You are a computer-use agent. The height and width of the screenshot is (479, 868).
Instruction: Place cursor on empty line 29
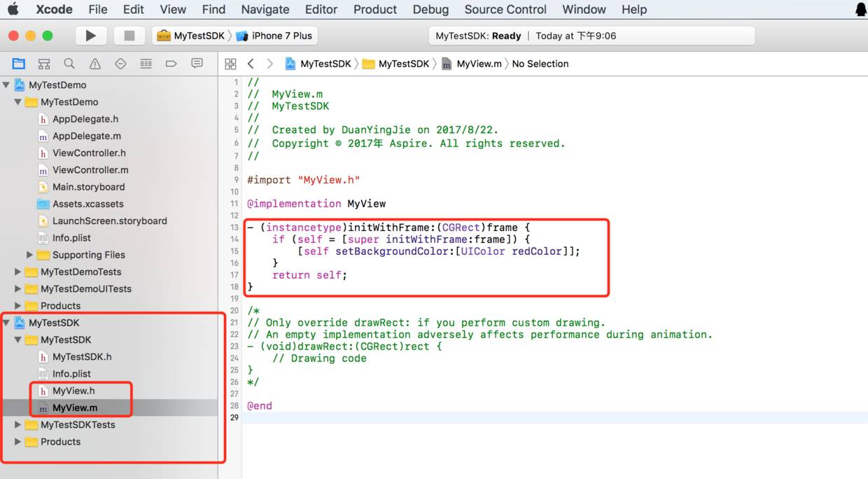(553, 417)
